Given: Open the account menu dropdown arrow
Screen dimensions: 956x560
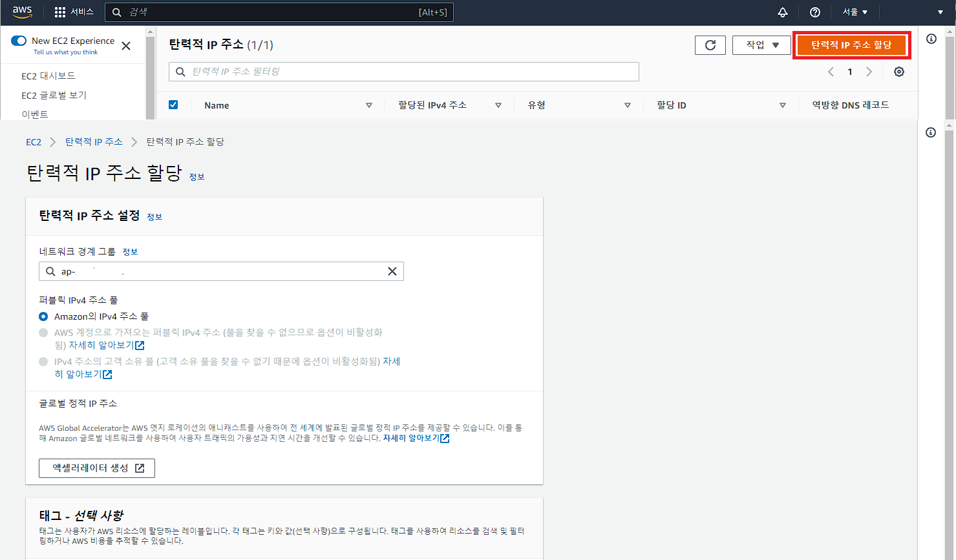Looking at the screenshot, I should tap(940, 12).
